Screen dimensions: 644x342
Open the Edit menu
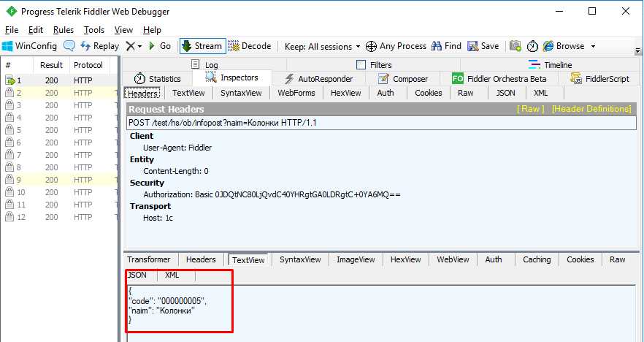(36, 30)
